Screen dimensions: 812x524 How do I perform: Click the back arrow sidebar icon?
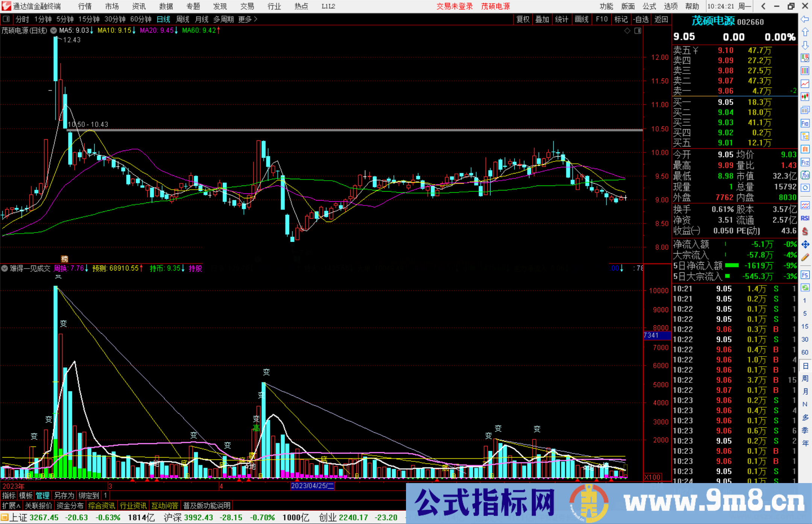[x=805, y=19]
